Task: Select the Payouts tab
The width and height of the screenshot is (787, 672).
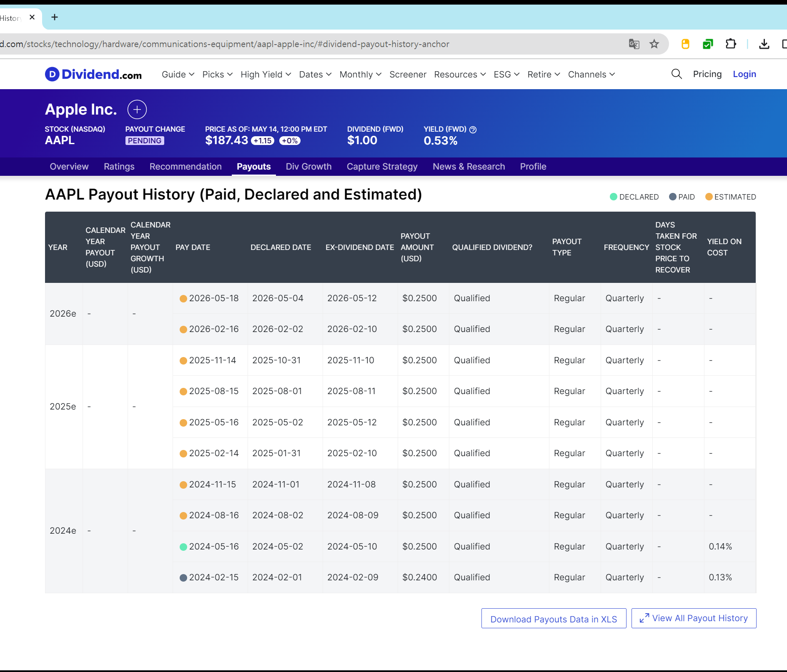Action: (x=254, y=167)
